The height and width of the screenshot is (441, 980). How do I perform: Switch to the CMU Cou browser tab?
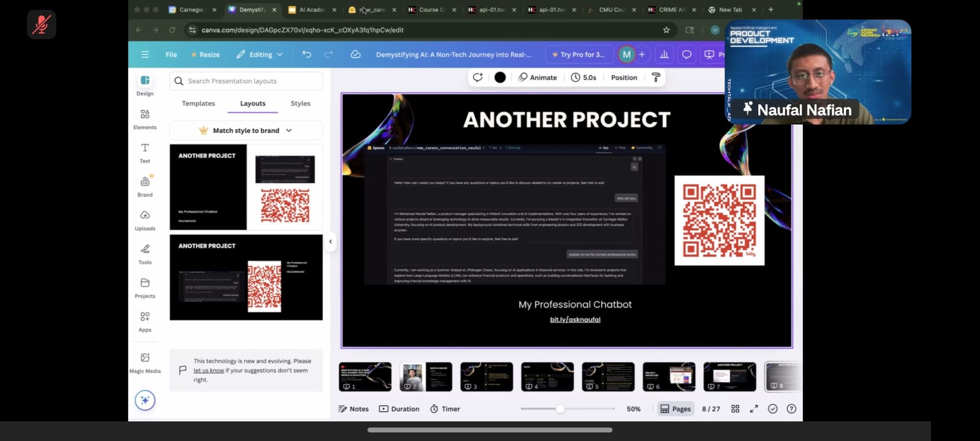[x=611, y=10]
